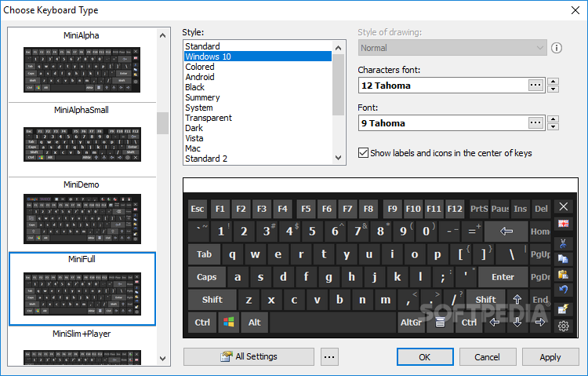588x376 pixels.
Task: Click the Style list scroll-down arrow
Action: pos(338,158)
